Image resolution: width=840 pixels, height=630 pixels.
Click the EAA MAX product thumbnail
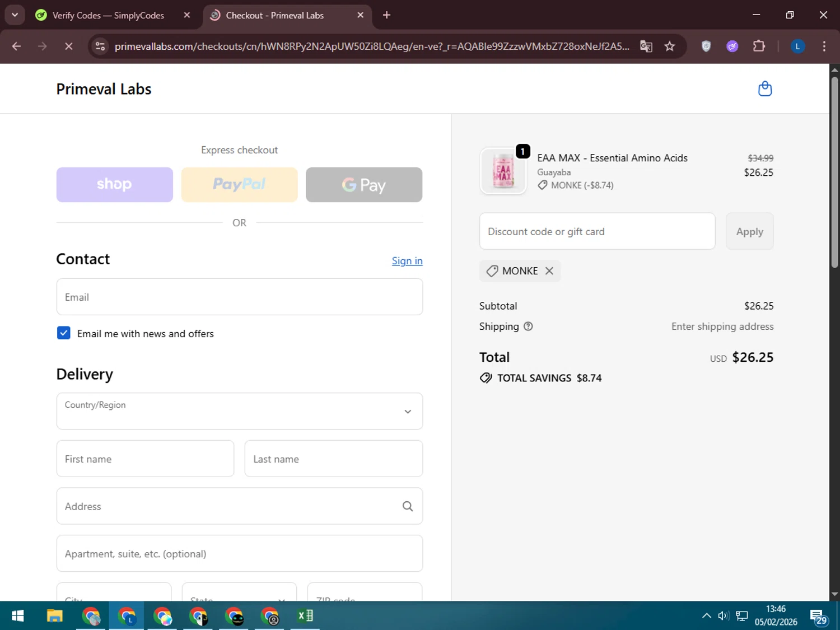coord(503,171)
